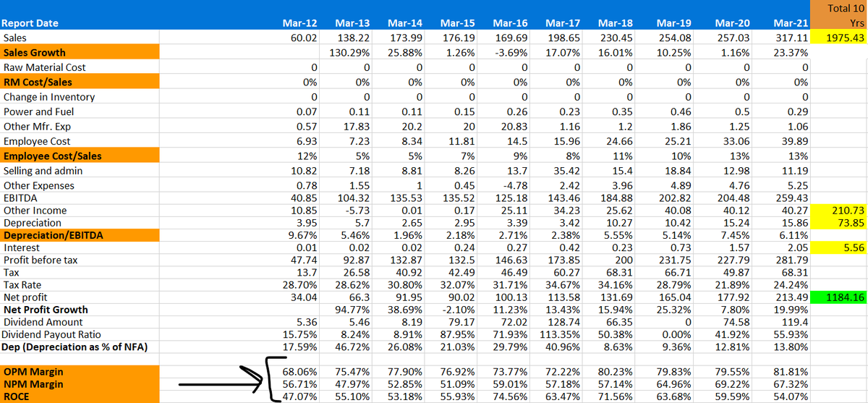Image resolution: width=868 pixels, height=403 pixels.
Task: Click Mar-20 employee cost 33.06
Action: click(x=736, y=141)
